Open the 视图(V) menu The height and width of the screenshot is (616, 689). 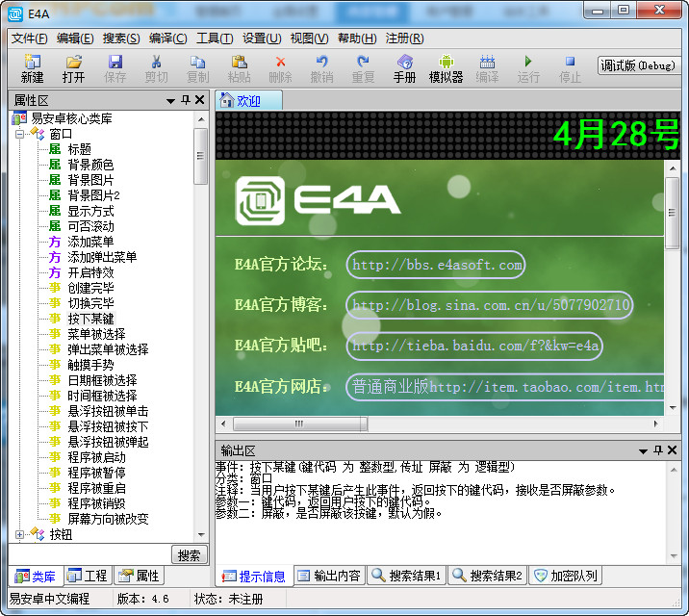[309, 38]
